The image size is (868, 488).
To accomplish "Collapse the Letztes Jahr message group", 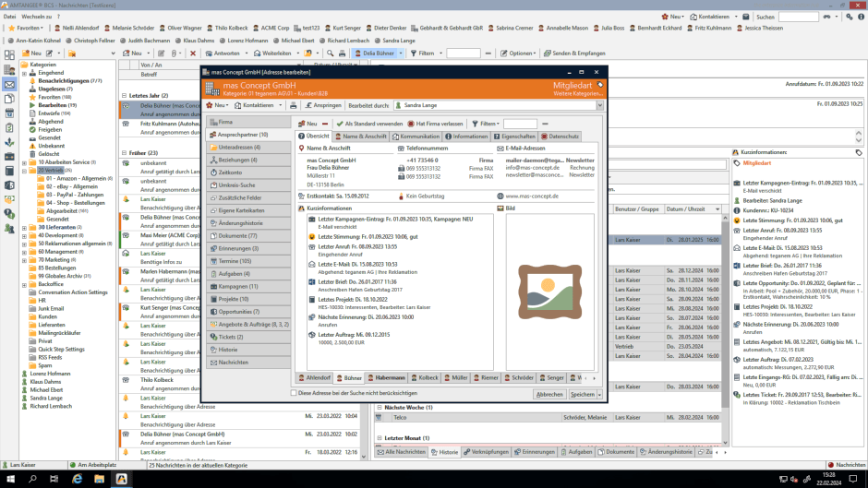I will tap(124, 96).
